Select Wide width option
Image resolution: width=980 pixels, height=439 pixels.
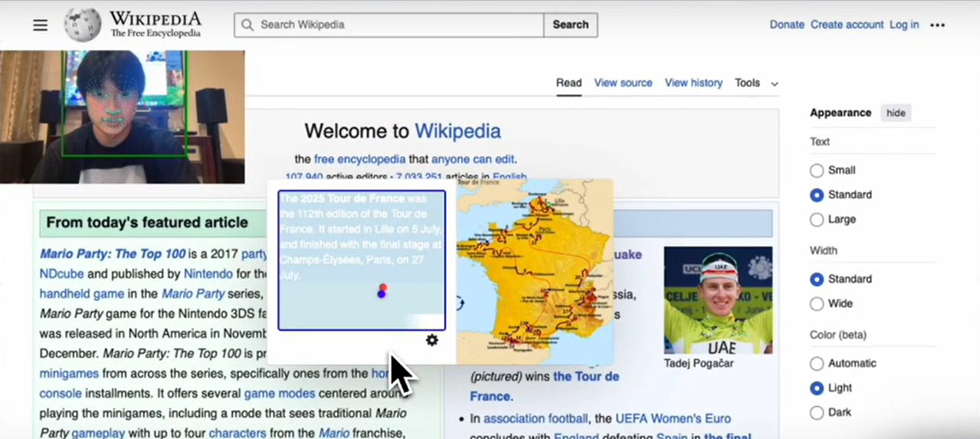pos(817,303)
